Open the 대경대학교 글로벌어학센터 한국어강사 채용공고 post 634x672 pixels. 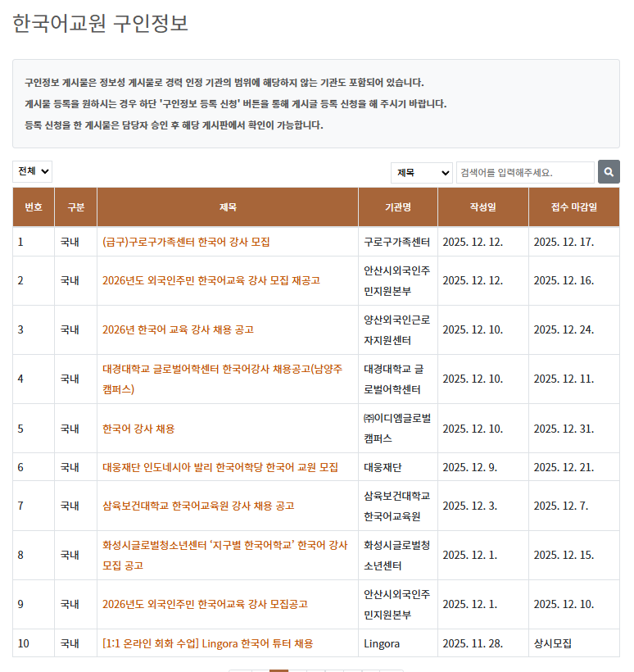(x=222, y=379)
